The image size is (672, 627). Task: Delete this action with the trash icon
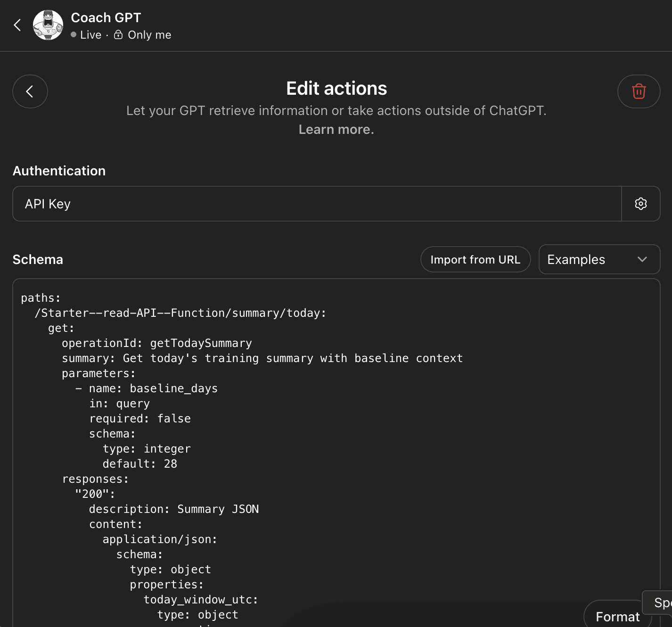pyautogui.click(x=639, y=91)
